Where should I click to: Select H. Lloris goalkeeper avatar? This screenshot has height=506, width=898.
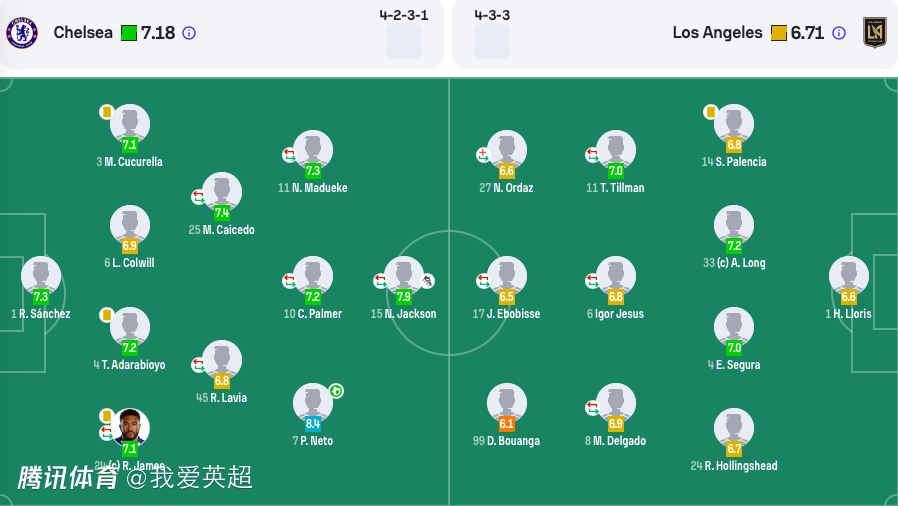[848, 276]
